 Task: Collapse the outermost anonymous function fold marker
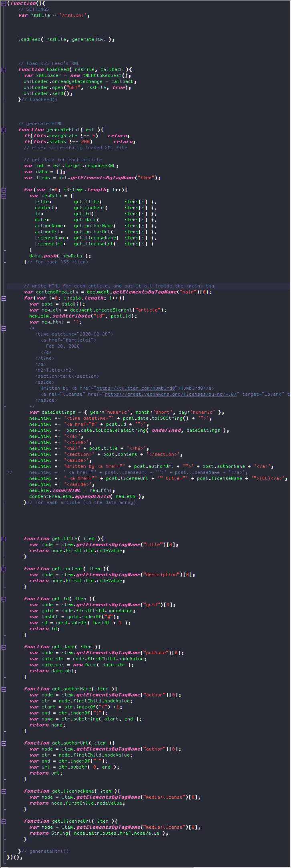4,3
